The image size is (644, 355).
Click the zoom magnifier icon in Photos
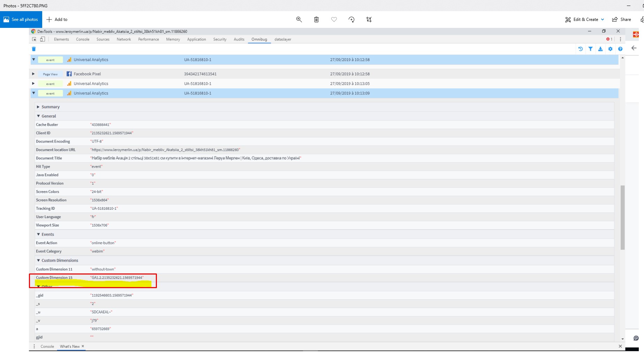tap(299, 20)
